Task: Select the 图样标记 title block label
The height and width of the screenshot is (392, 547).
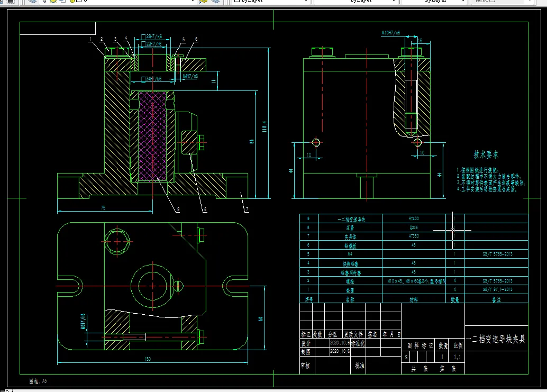Action: [421, 345]
